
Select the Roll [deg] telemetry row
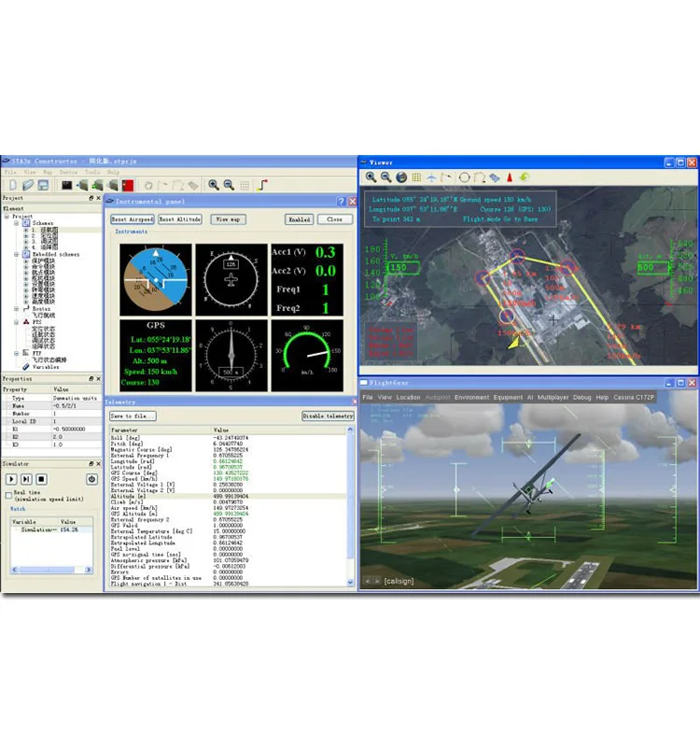228,438
